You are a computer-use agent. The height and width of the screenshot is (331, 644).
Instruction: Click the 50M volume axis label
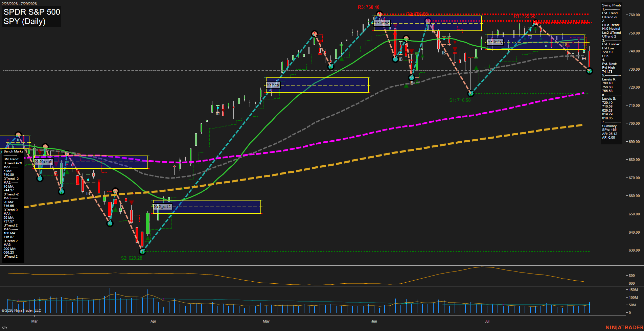632,305
